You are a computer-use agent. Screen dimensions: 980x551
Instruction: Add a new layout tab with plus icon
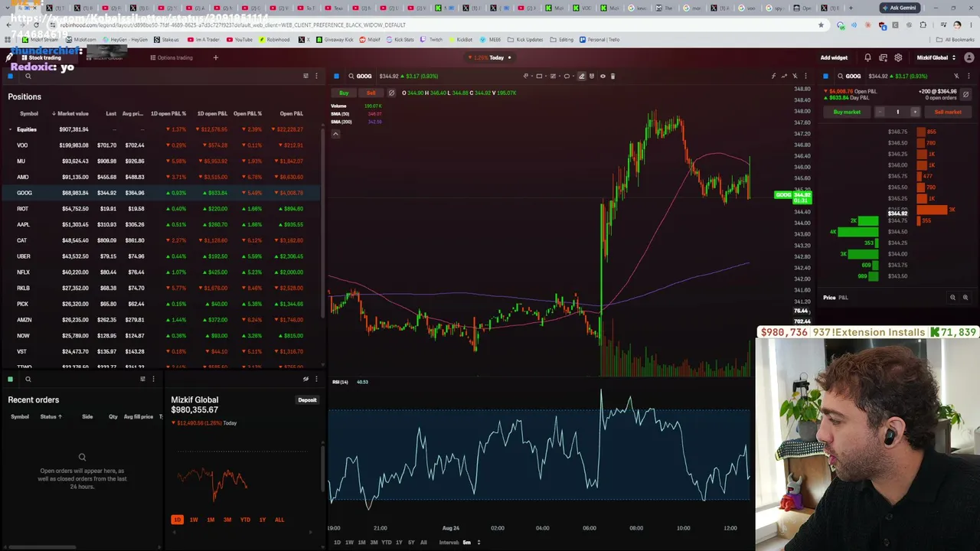215,57
